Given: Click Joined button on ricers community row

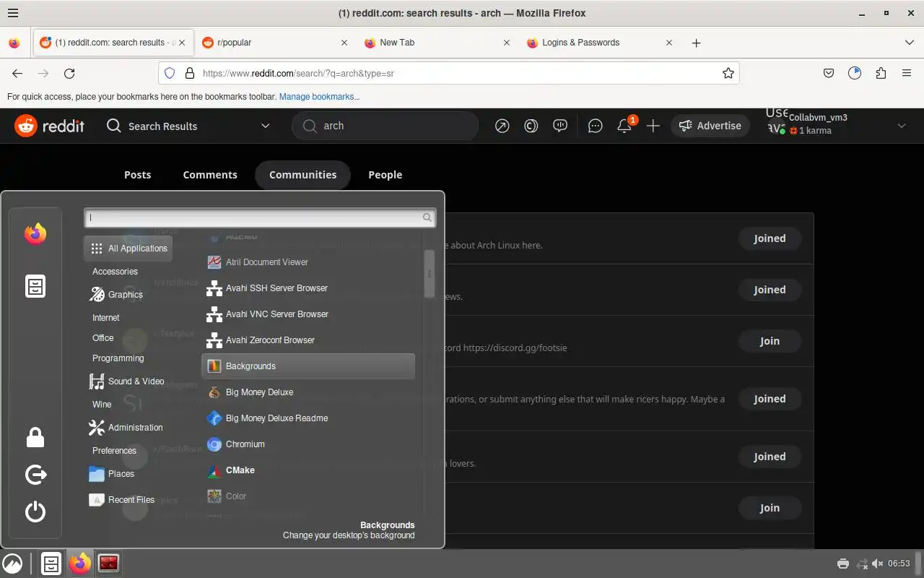Looking at the screenshot, I should coord(770,399).
